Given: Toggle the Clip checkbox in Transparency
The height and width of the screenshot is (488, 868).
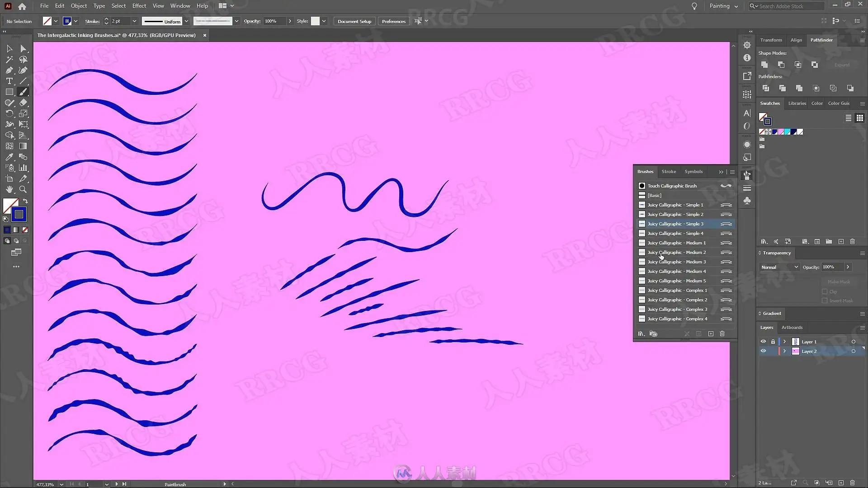Looking at the screenshot, I should (x=825, y=291).
